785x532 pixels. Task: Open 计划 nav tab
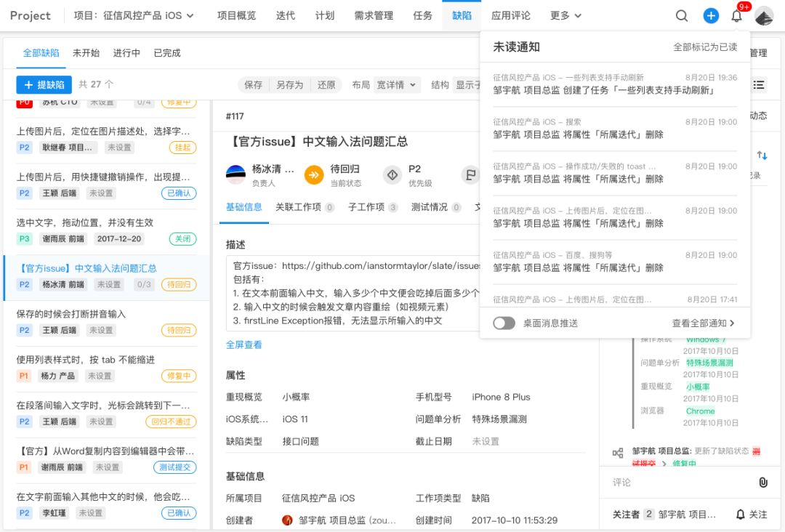coord(324,16)
